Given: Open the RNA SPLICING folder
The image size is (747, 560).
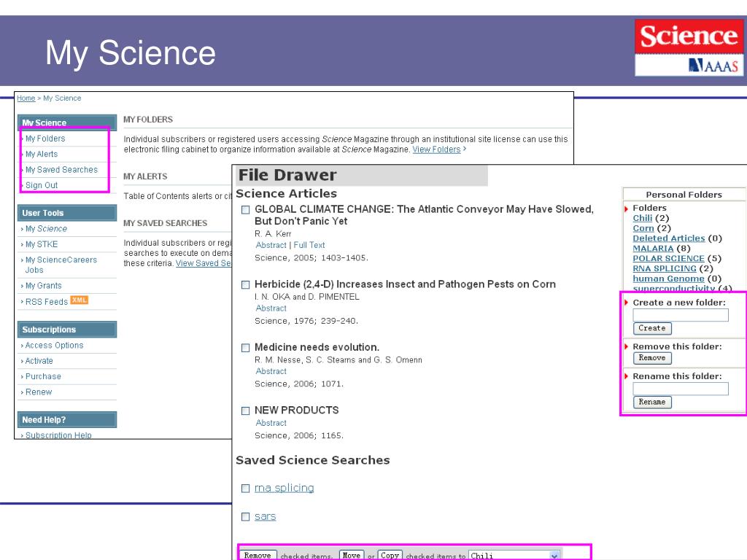Looking at the screenshot, I should pyautogui.click(x=664, y=268).
